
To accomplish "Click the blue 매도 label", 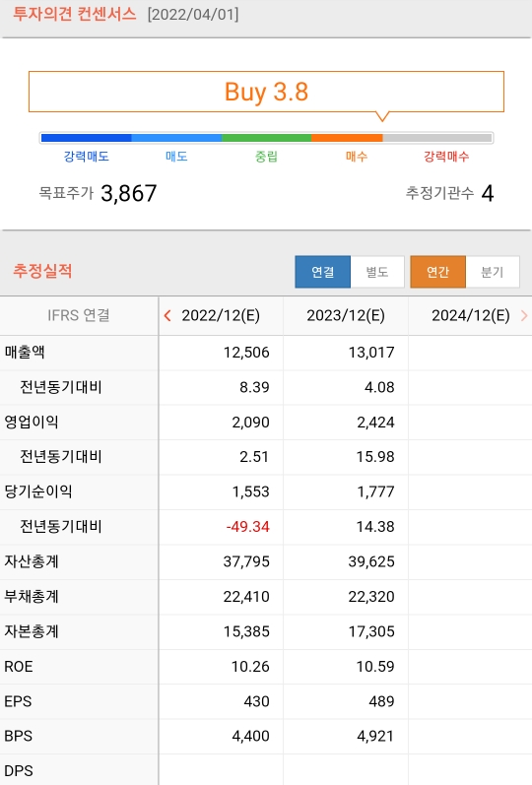I will click(x=176, y=157).
